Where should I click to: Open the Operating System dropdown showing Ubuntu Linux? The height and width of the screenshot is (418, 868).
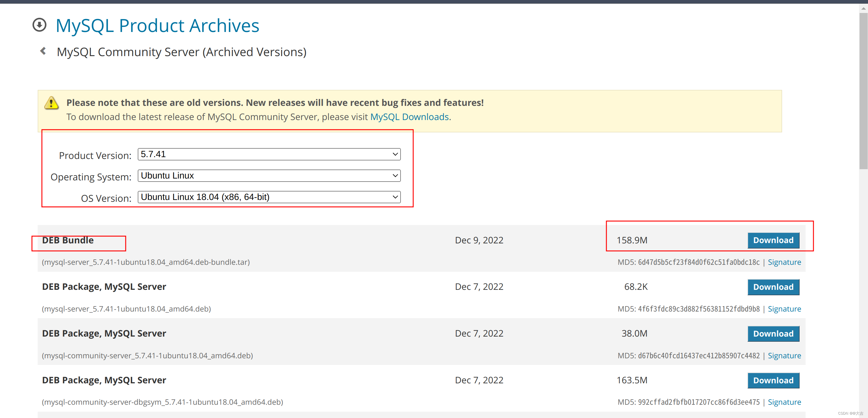click(269, 176)
